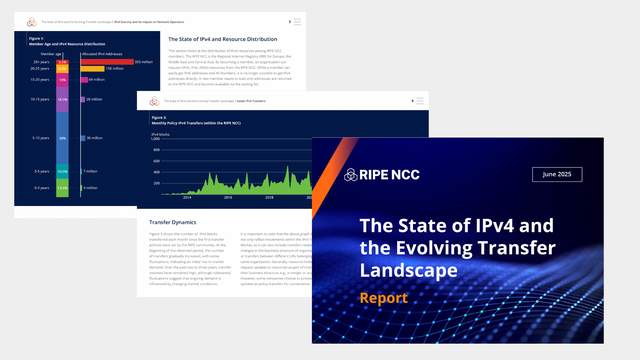Click the magenta 10% segment of the member age bar

[x=62, y=80]
